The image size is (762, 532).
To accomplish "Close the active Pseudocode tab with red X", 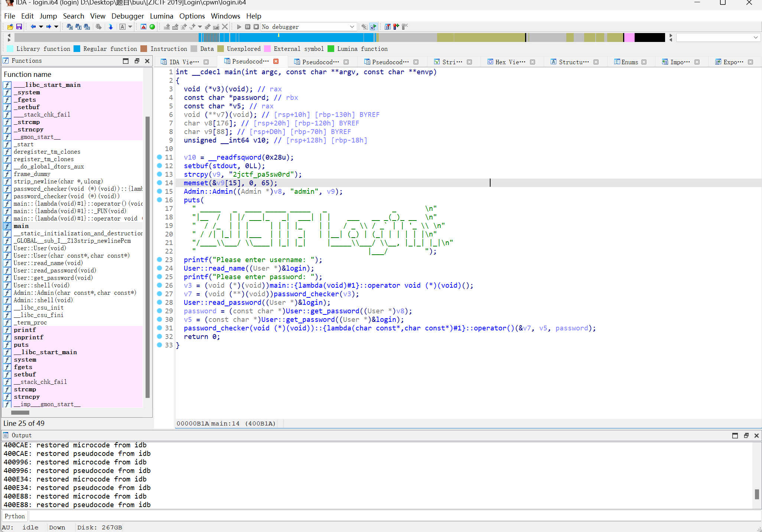I will click(276, 61).
